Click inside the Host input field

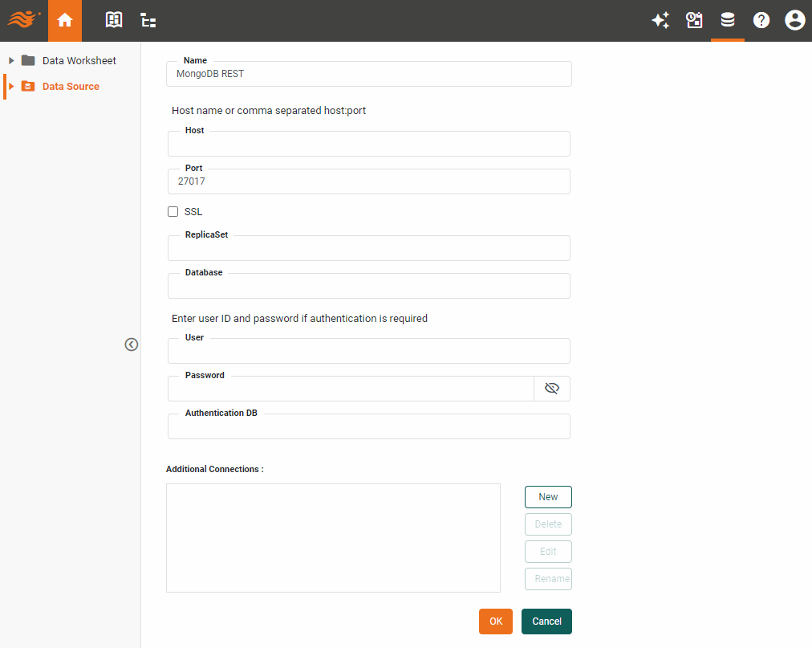pyautogui.click(x=368, y=144)
